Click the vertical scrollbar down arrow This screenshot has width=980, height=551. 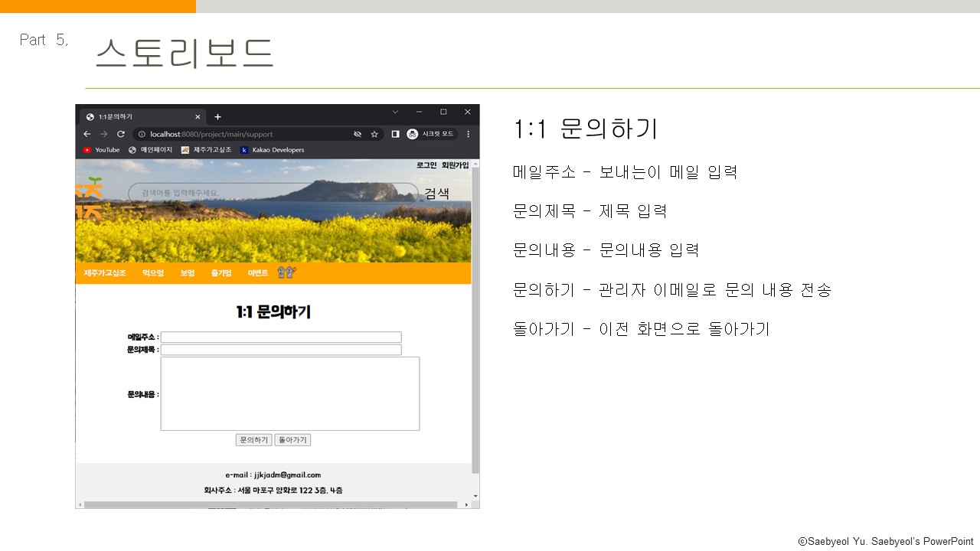pos(475,496)
